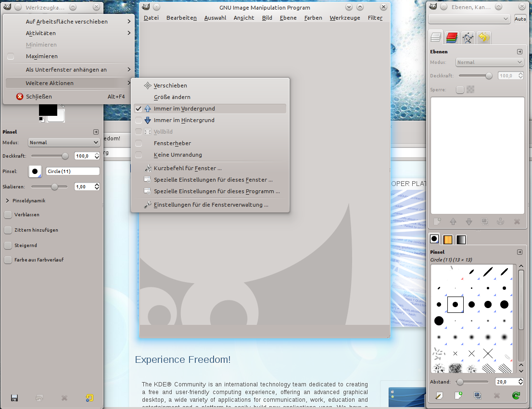Enable the Fensterheber checkbox
This screenshot has height=409, width=532.
pos(139,143)
